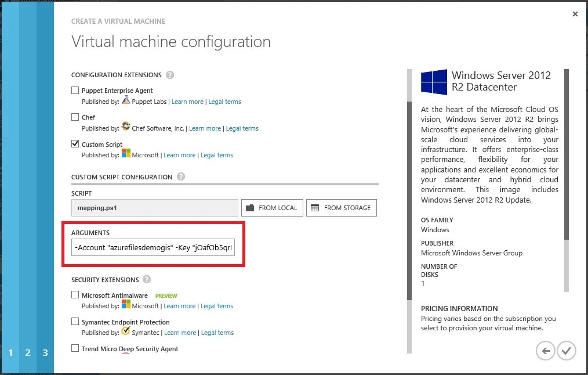
Task: Open Configuration Extensions help question mark
Action: tap(170, 75)
